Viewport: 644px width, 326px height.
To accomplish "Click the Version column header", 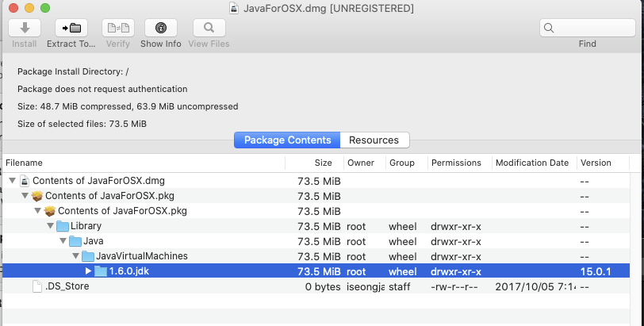I will [603, 163].
